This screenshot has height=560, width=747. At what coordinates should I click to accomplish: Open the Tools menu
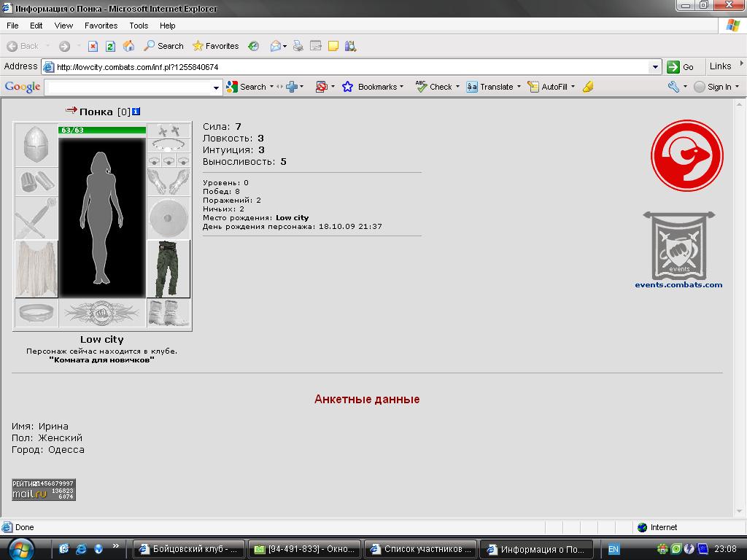tap(139, 26)
